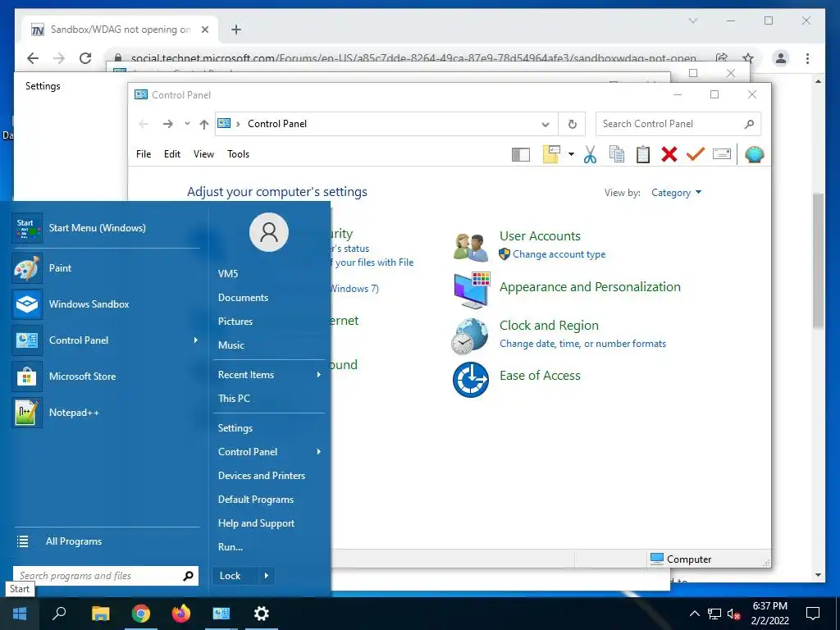
Task: Open Classic Shell settings shell icon
Action: [x=755, y=154]
